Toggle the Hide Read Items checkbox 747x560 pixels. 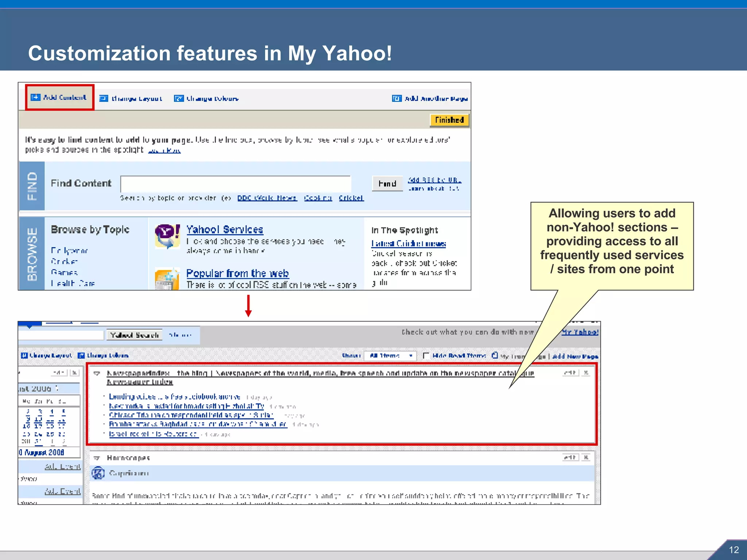point(426,355)
